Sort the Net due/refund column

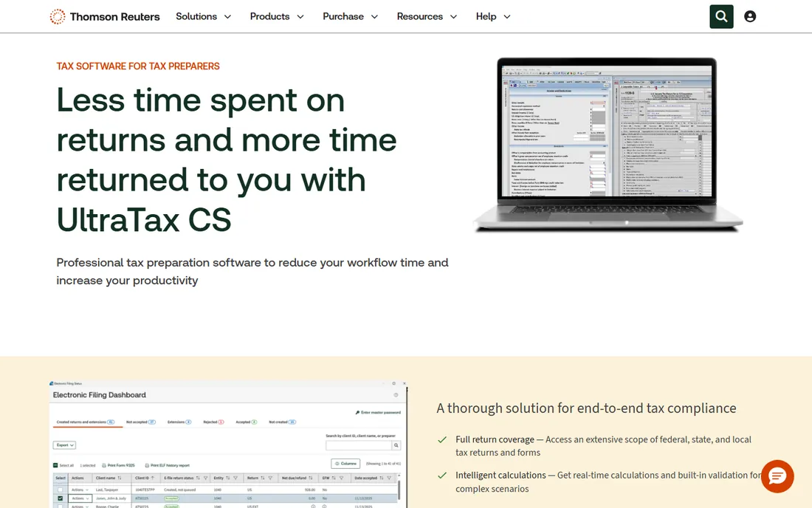tap(311, 478)
